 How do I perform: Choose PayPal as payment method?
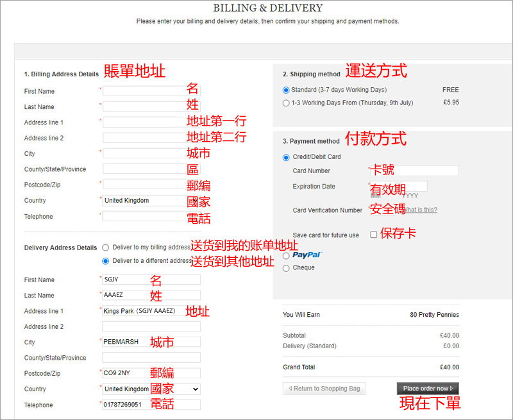click(x=286, y=256)
